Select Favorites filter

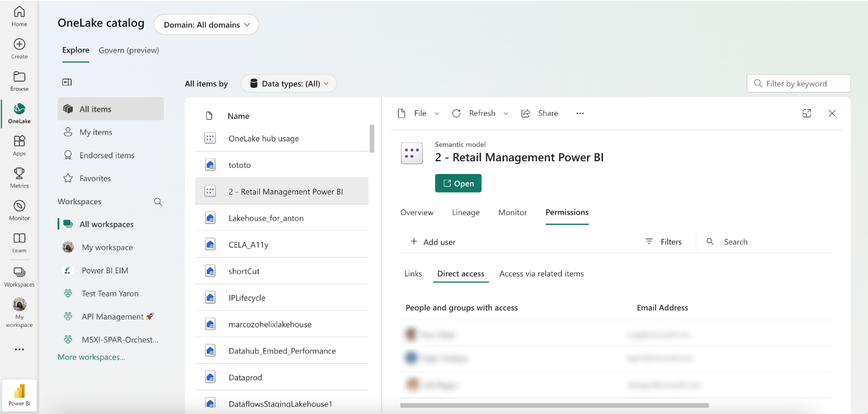pos(110,178)
